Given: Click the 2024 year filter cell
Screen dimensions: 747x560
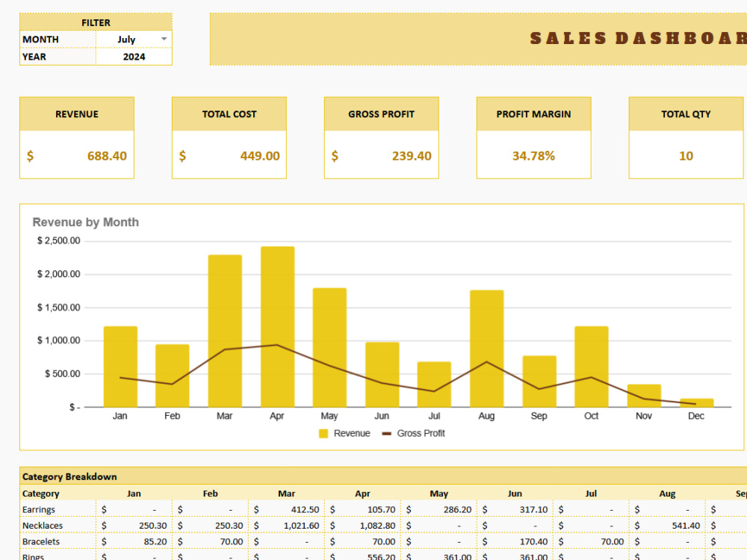Looking at the screenshot, I should coord(134,57).
